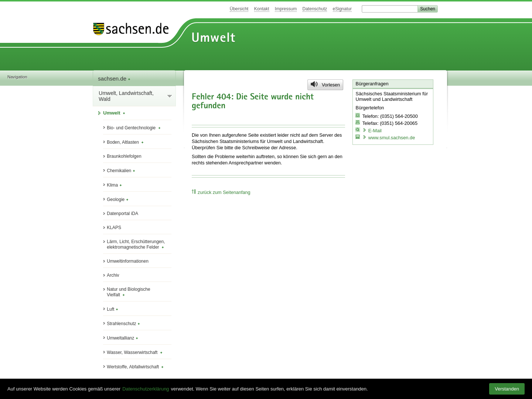Expand the Umweltallianz submenu marker

tap(137, 338)
